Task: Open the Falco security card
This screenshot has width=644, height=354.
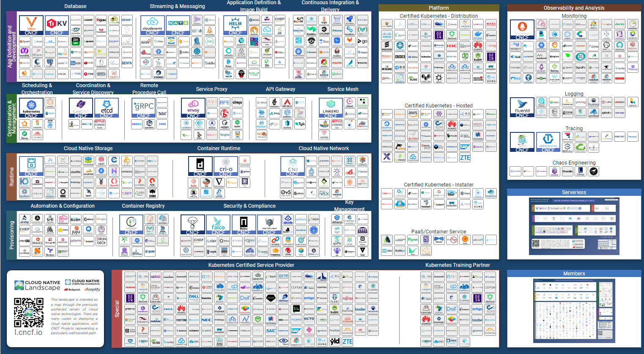Action: coord(218,225)
